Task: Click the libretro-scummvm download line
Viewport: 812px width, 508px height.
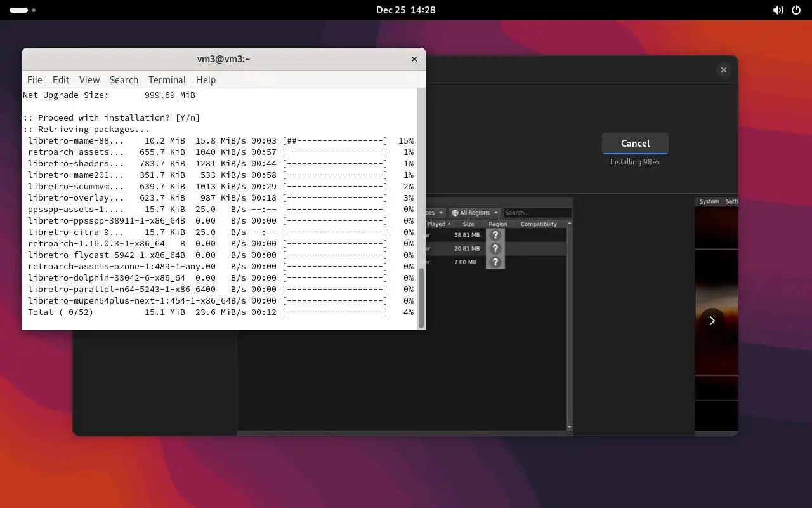Action: [221, 186]
